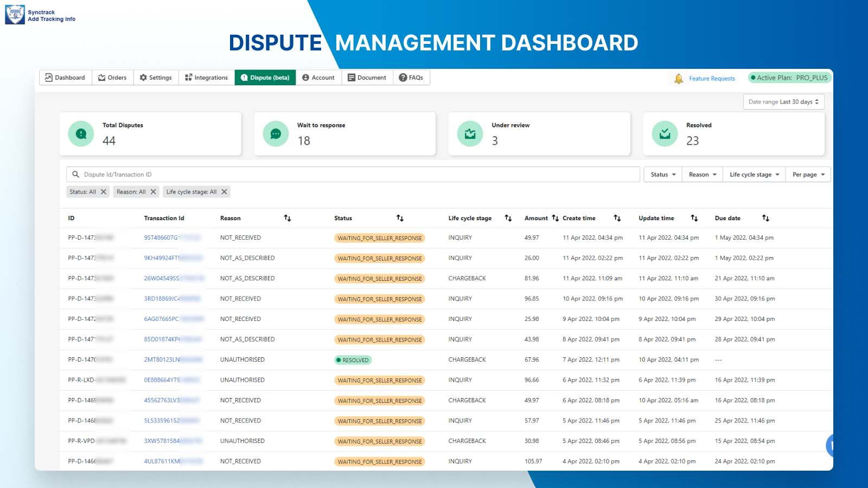The height and width of the screenshot is (488, 868).
Task: Sort the Amount column using its arrows
Action: (x=554, y=218)
